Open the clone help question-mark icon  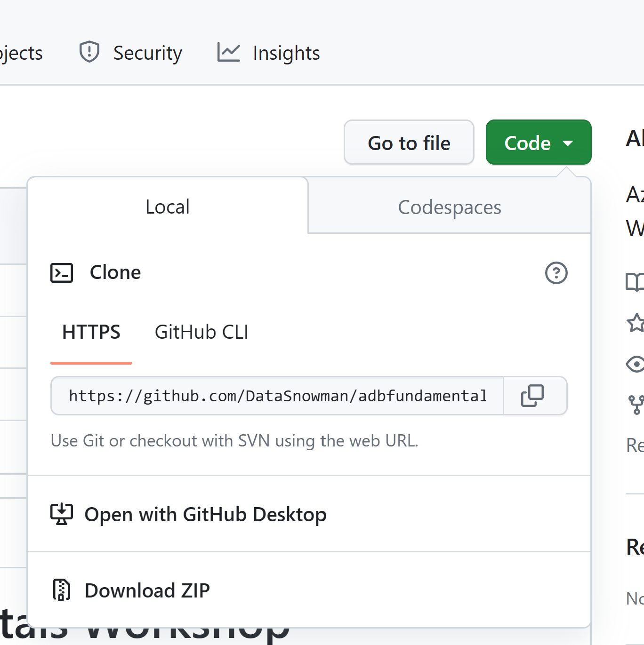556,273
